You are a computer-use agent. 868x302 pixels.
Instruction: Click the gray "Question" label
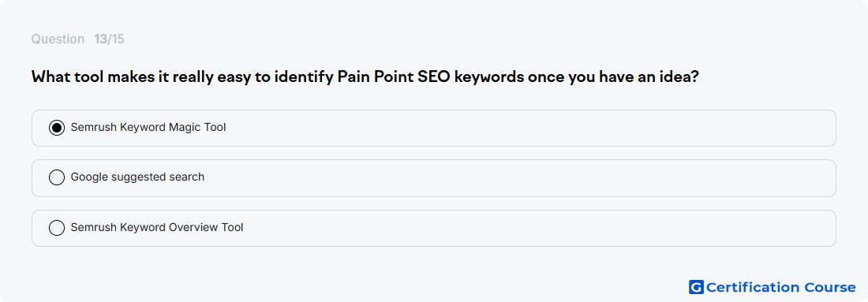pyautogui.click(x=58, y=39)
